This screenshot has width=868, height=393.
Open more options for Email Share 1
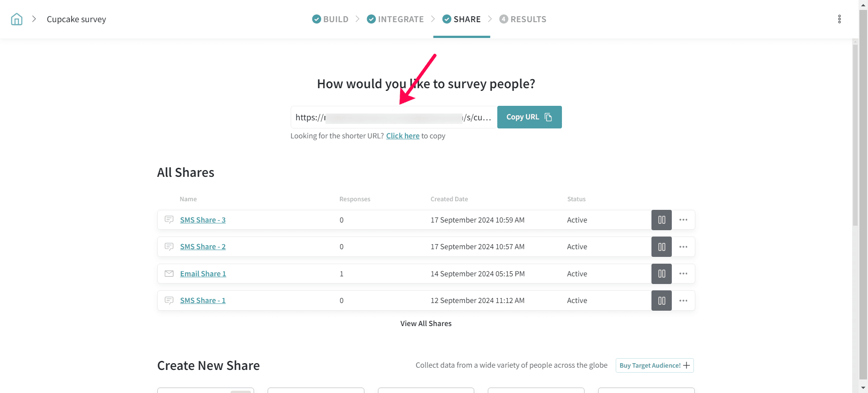(x=683, y=274)
